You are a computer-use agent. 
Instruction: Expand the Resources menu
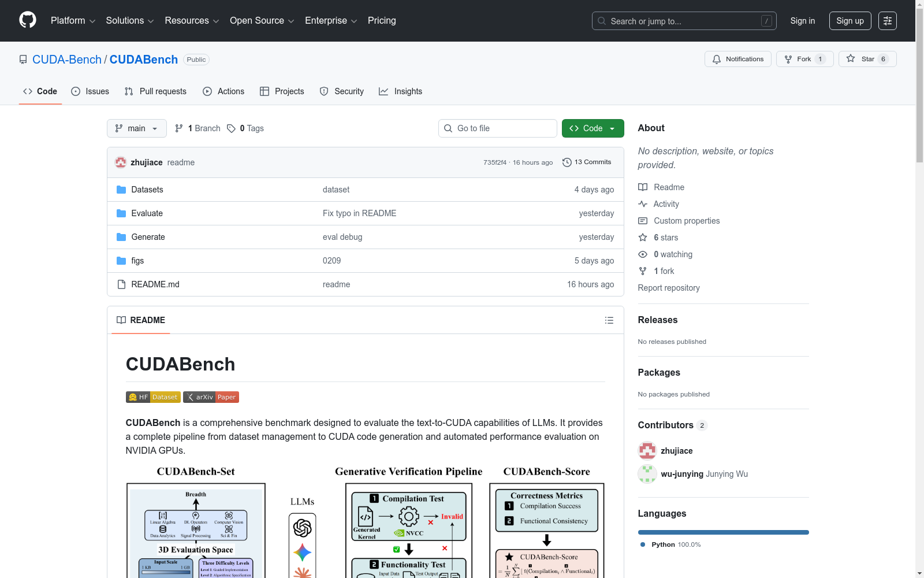point(192,21)
